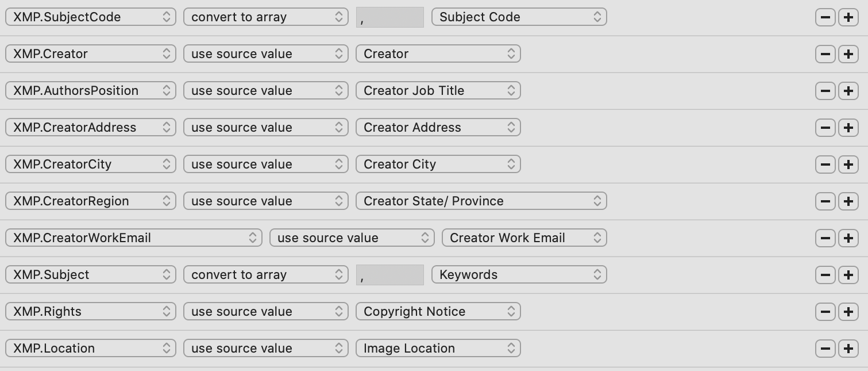Remove the XMP.SubjectCode mapping row

point(825,17)
